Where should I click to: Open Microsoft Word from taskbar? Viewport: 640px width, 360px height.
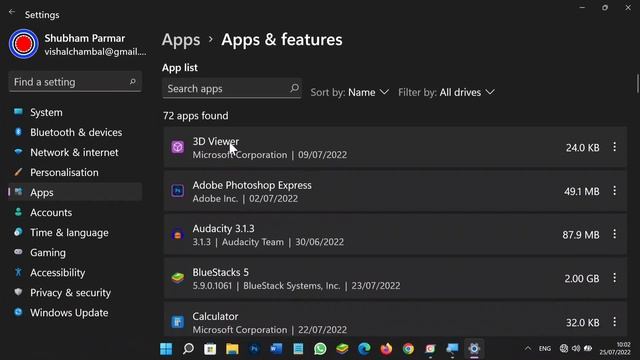(276, 349)
